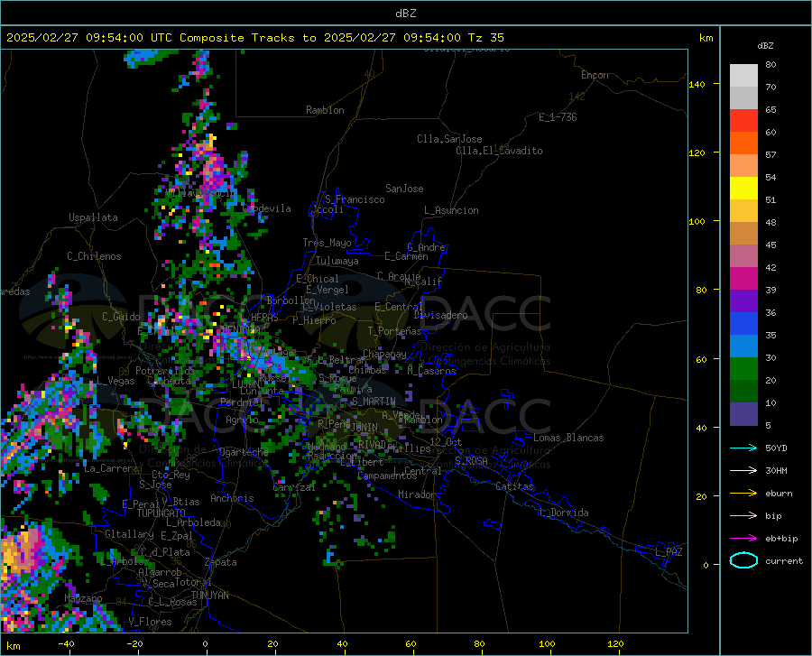
Task: Click the C_Guido place label
Action: click(121, 317)
